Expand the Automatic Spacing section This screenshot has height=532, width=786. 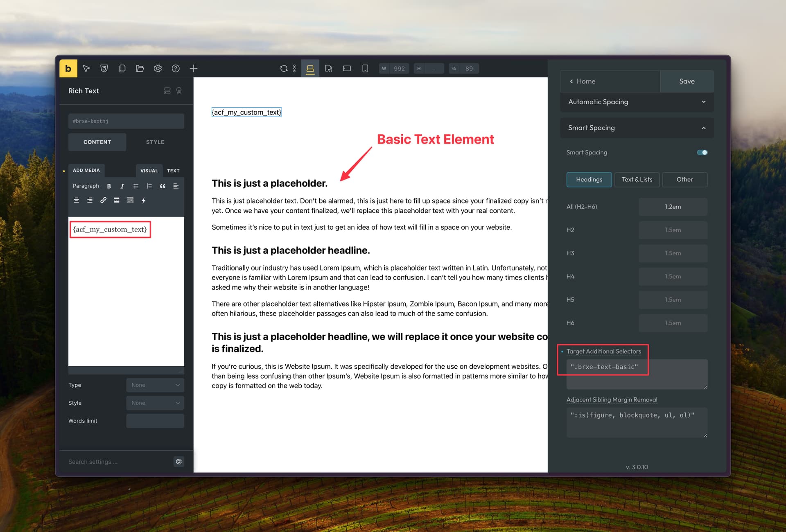(637, 102)
